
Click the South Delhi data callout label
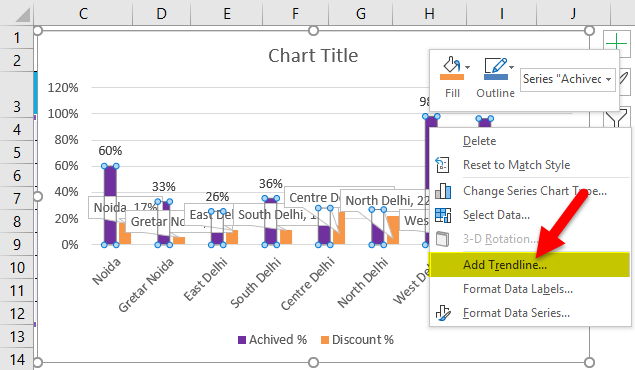click(275, 214)
